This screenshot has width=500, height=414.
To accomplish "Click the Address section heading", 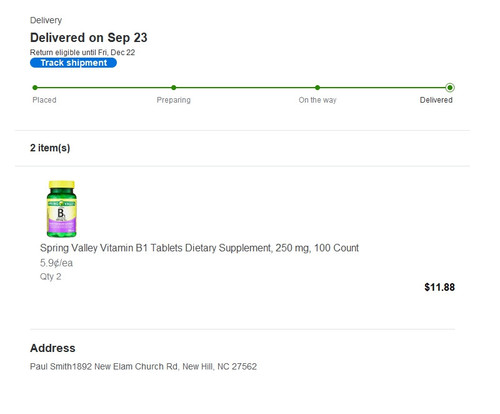I will click(53, 348).
